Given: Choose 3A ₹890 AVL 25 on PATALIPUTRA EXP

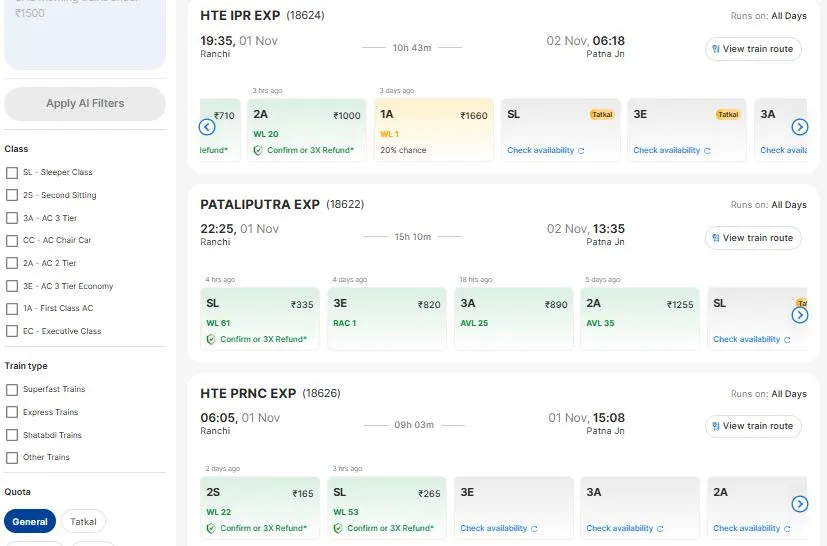Looking at the screenshot, I should (x=514, y=319).
